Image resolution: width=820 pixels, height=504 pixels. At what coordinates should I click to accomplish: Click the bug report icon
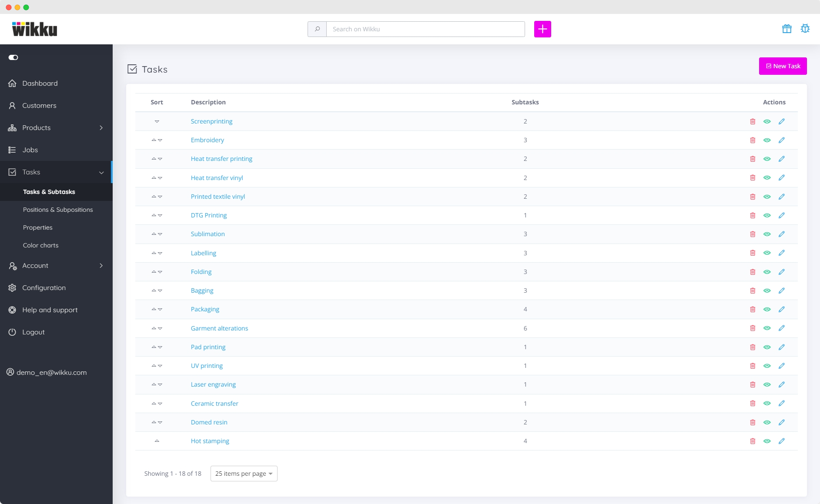click(805, 29)
